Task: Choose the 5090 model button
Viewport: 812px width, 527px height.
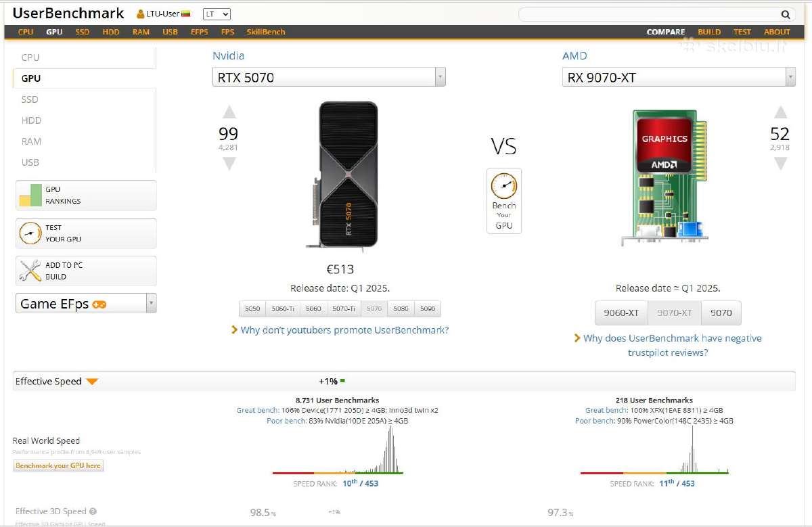Action: 428,308
